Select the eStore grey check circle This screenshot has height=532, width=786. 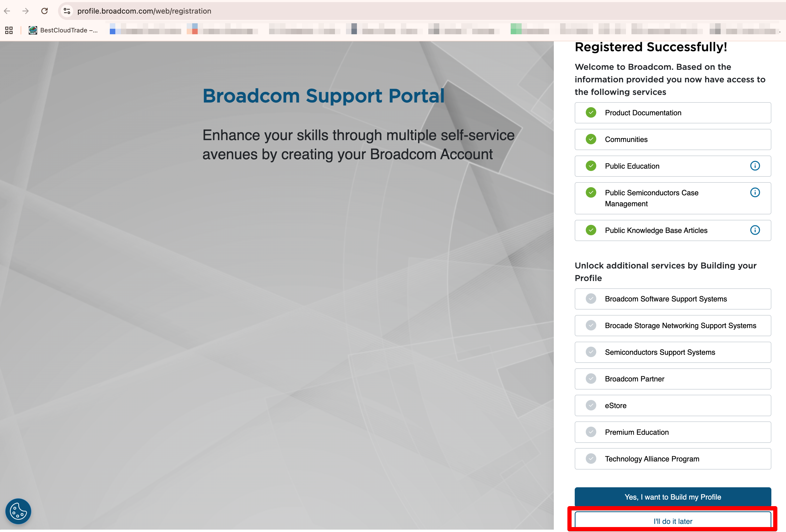[590, 405]
